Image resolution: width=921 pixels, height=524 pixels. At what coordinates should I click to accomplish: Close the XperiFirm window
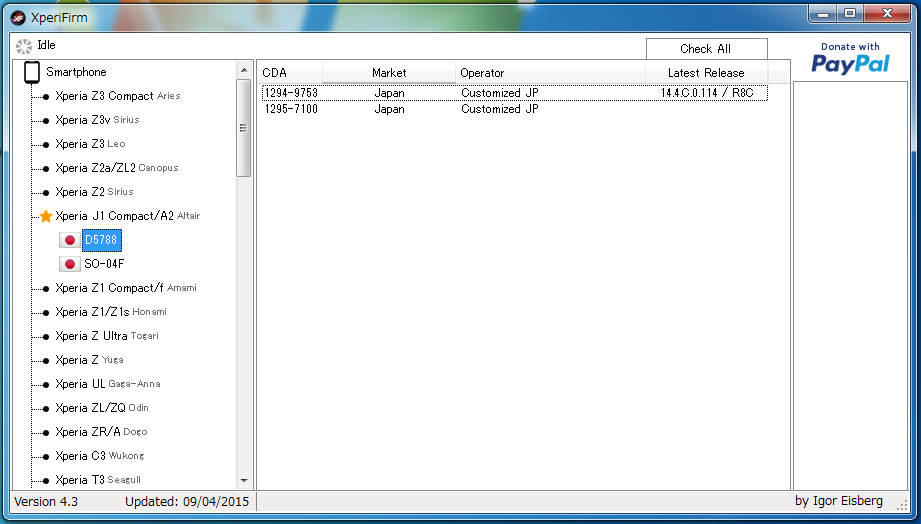[x=888, y=14]
